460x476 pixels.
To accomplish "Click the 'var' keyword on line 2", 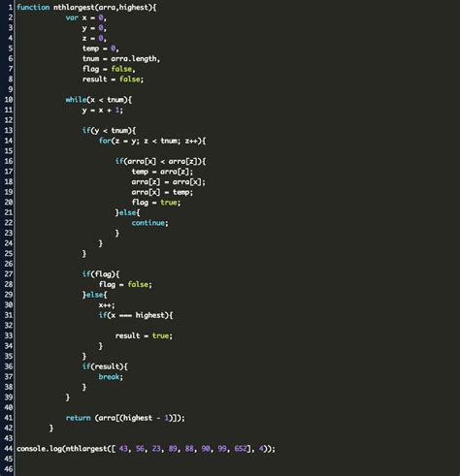I will point(72,17).
